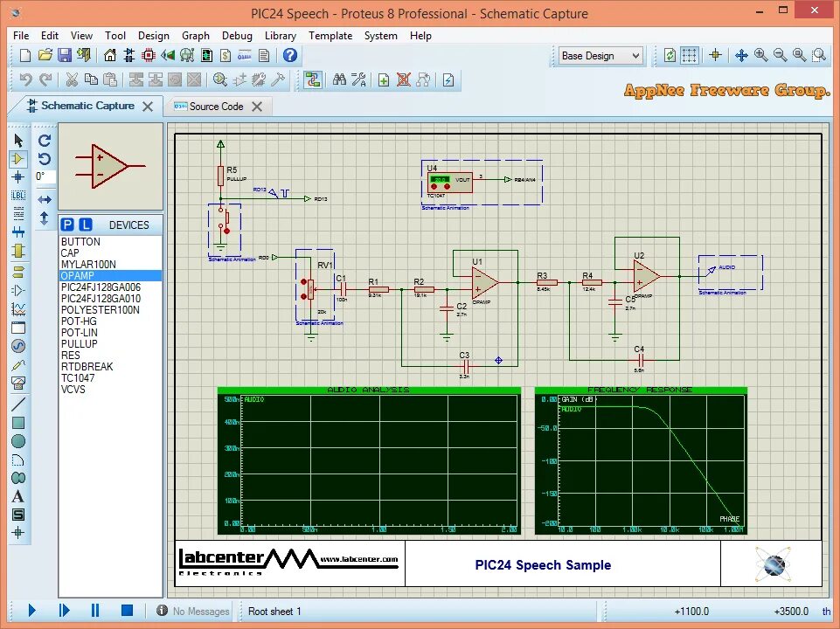
Task: Select the Selection Mode arrow tool
Action: (x=18, y=141)
